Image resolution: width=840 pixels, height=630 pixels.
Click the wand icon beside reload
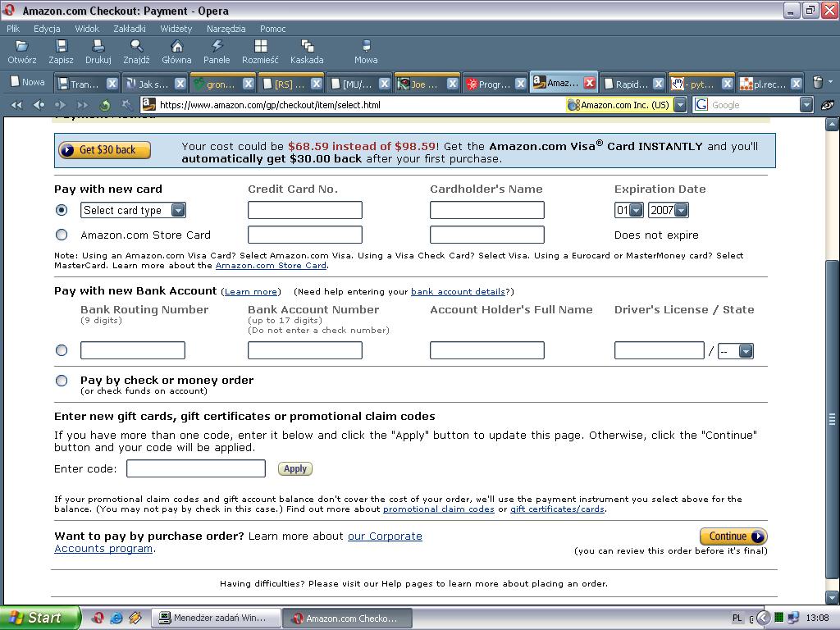click(x=126, y=105)
